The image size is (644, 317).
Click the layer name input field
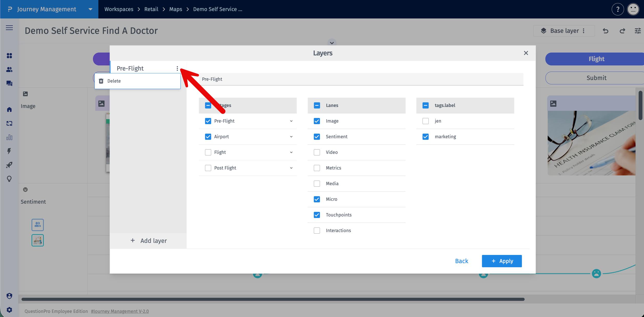[x=361, y=79]
